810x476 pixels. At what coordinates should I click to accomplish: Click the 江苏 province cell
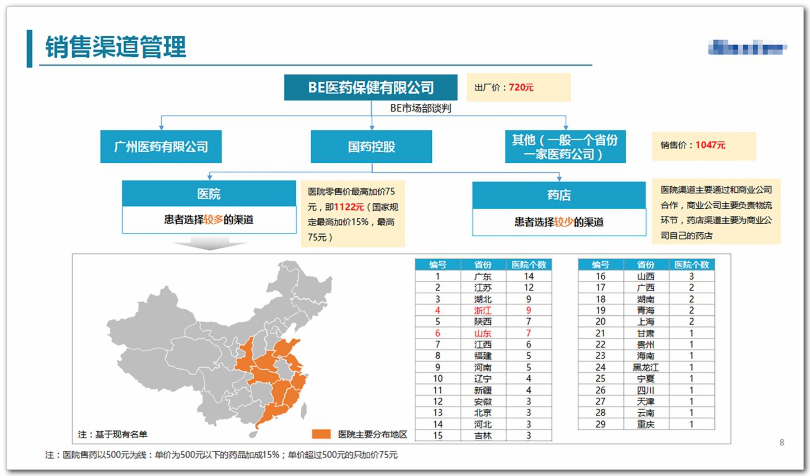pos(483,288)
